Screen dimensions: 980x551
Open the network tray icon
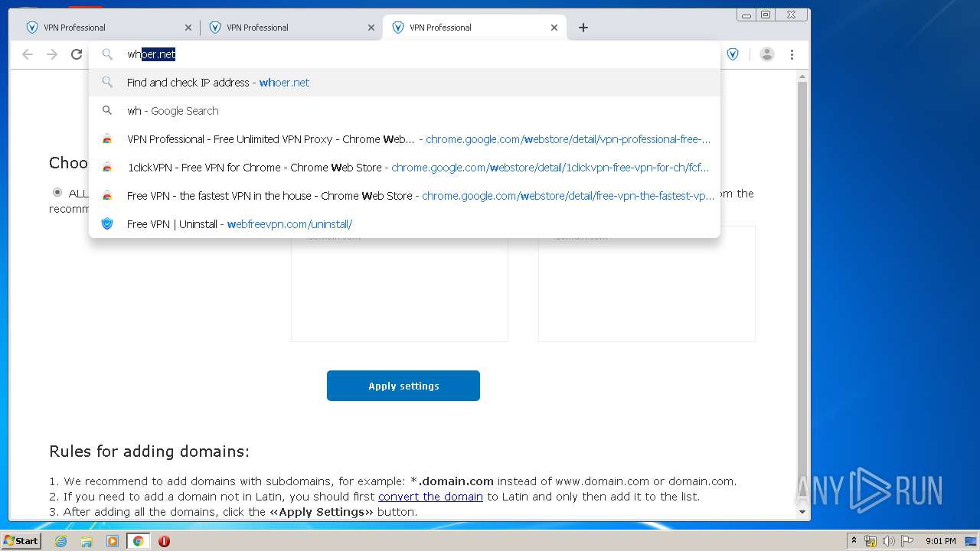(x=871, y=541)
